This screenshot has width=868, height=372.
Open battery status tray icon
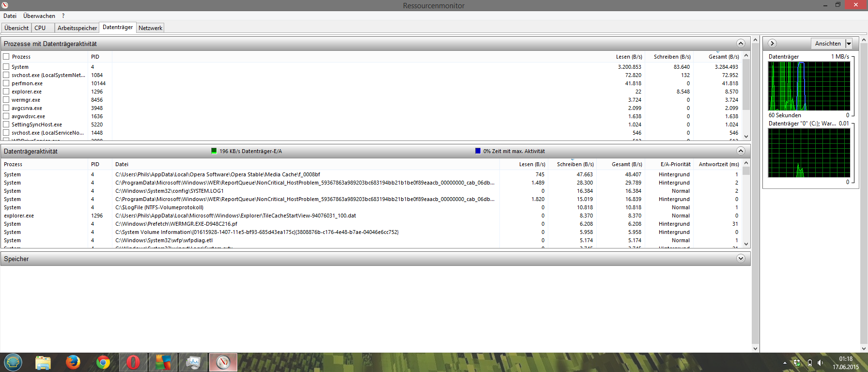click(x=809, y=363)
